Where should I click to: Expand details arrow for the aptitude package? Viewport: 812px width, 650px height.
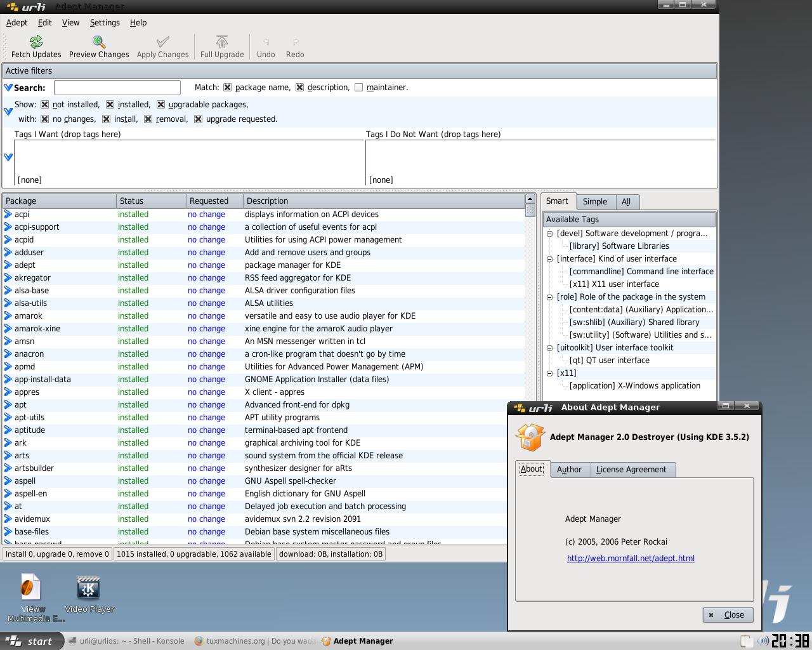click(9, 430)
